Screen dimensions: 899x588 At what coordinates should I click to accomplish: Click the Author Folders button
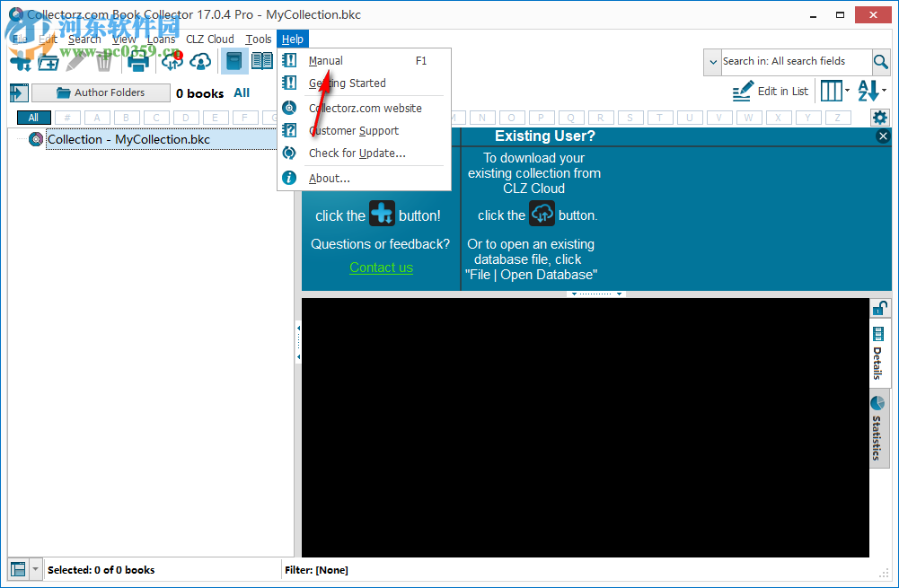coord(101,92)
